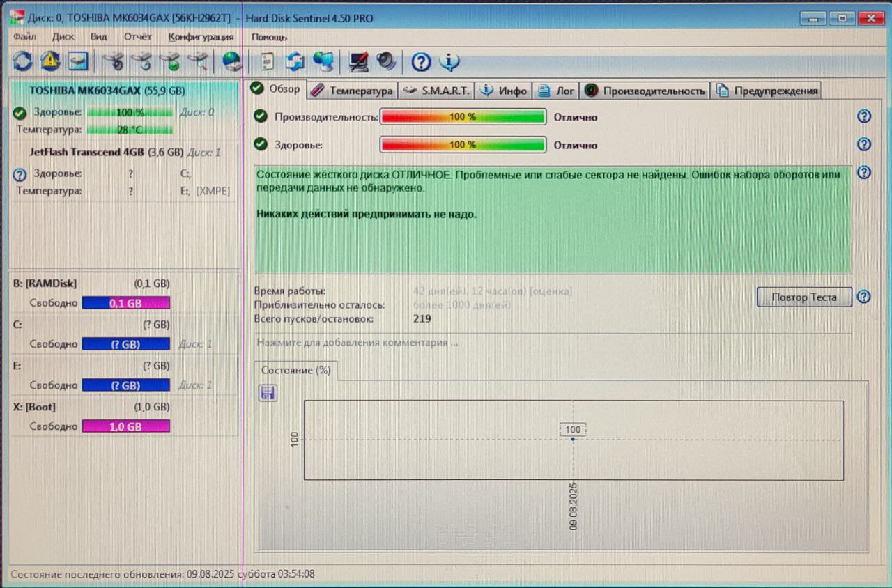The image size is (892, 588).
Task: Switch to the Обзор tab
Action: point(276,89)
